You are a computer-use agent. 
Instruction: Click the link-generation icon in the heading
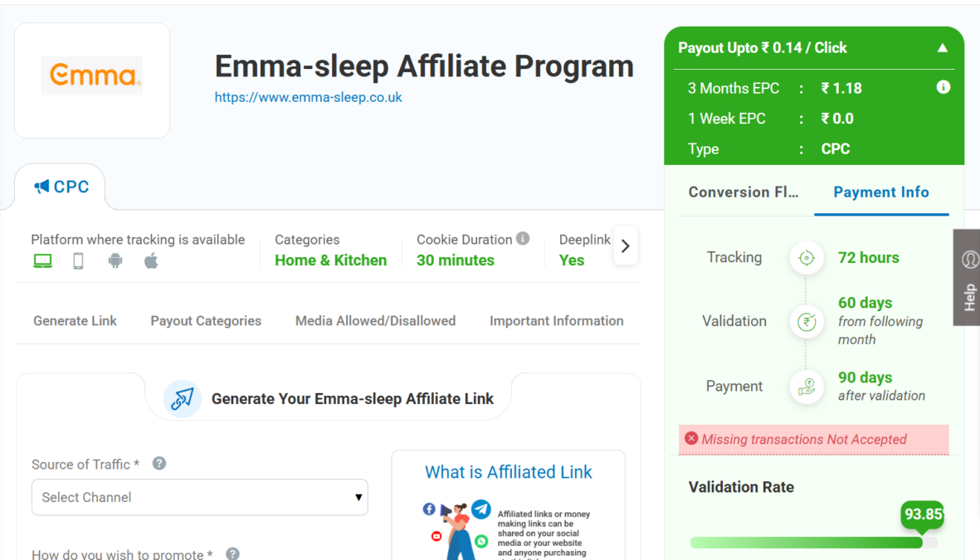point(182,399)
